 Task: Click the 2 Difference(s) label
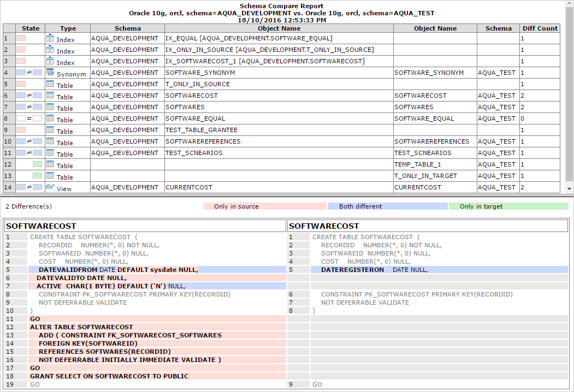tap(28, 206)
